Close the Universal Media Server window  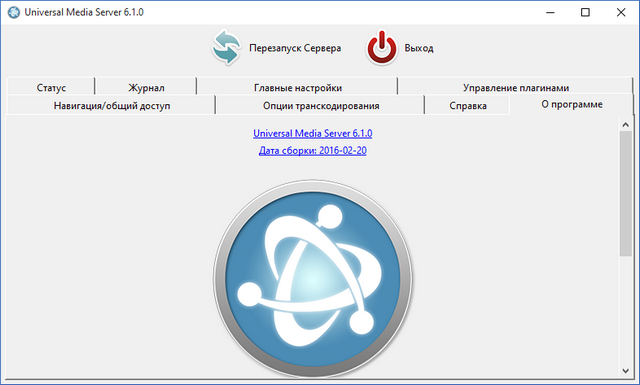621,12
